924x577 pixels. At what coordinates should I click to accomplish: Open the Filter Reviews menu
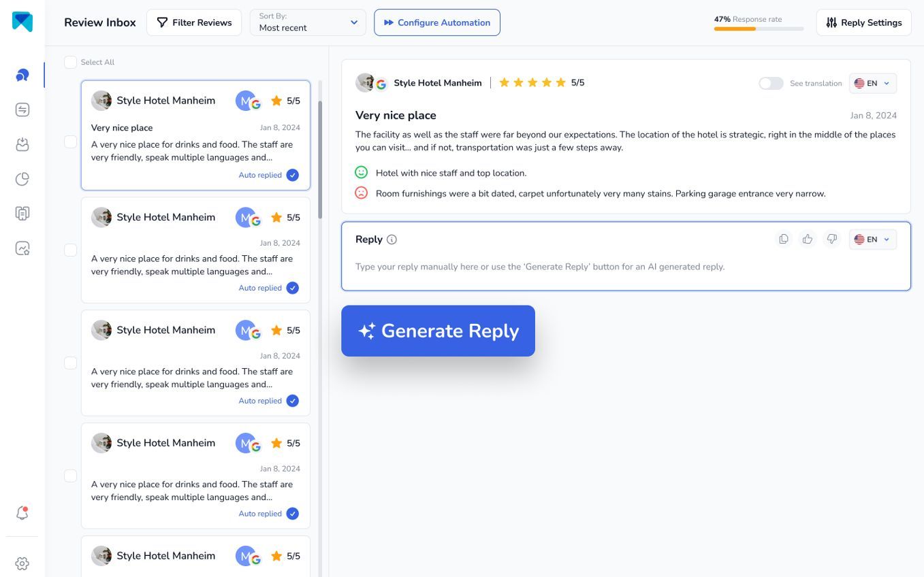point(194,22)
